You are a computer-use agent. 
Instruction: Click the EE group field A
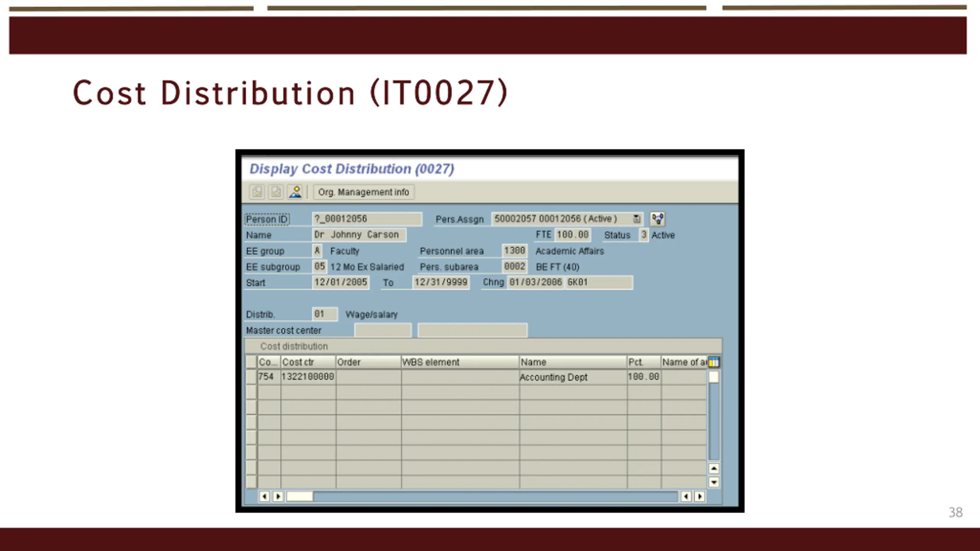317,251
